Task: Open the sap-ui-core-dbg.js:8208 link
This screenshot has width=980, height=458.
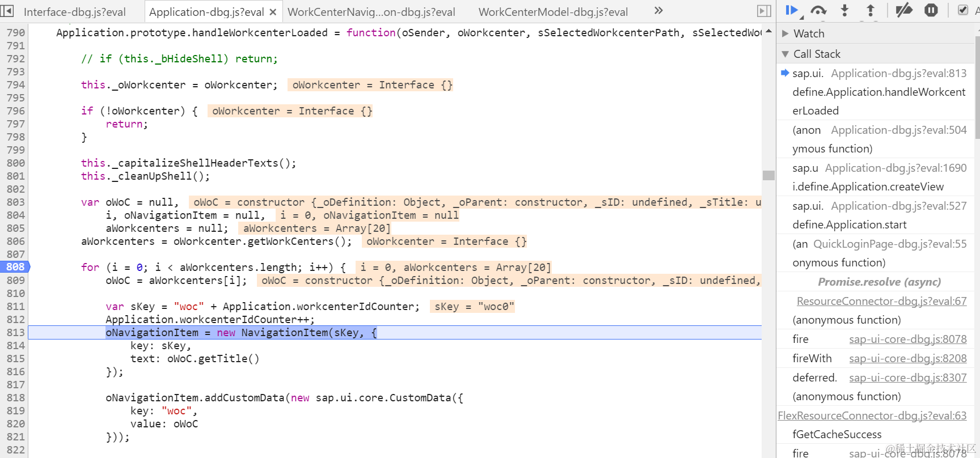Action: [x=907, y=358]
